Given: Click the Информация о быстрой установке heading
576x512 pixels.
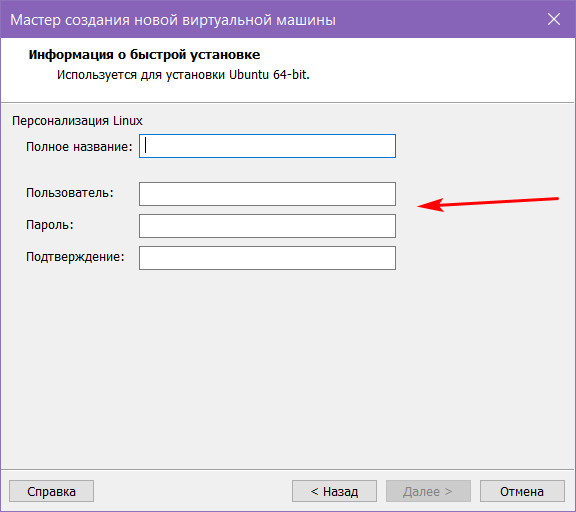Looking at the screenshot, I should tap(144, 55).
